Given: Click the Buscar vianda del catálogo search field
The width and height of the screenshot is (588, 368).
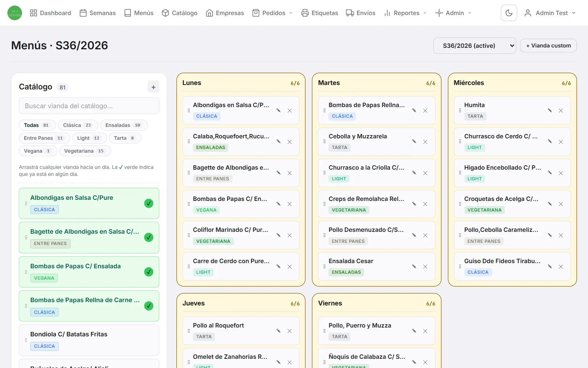Looking at the screenshot, I should coord(89,106).
